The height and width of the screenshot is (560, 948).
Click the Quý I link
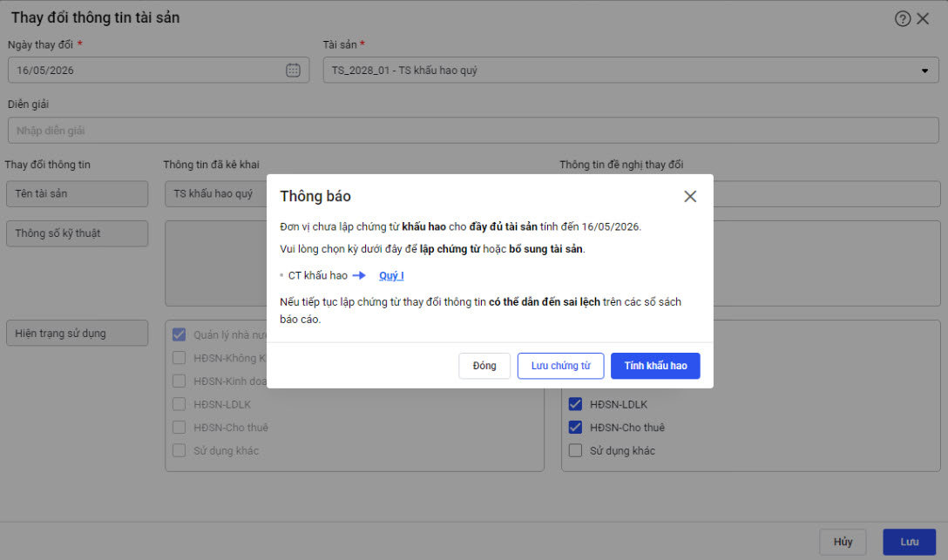click(x=391, y=276)
